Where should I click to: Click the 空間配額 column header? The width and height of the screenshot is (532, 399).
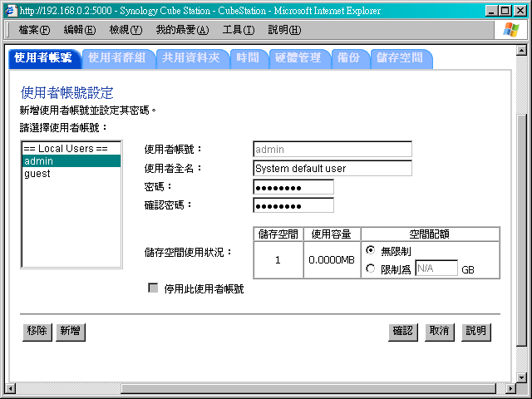[430, 234]
